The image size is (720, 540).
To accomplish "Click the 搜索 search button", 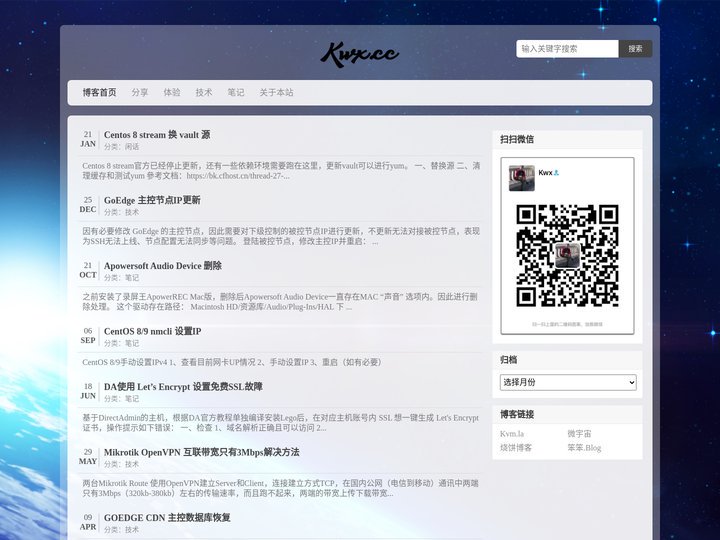I will pyautogui.click(x=636, y=49).
